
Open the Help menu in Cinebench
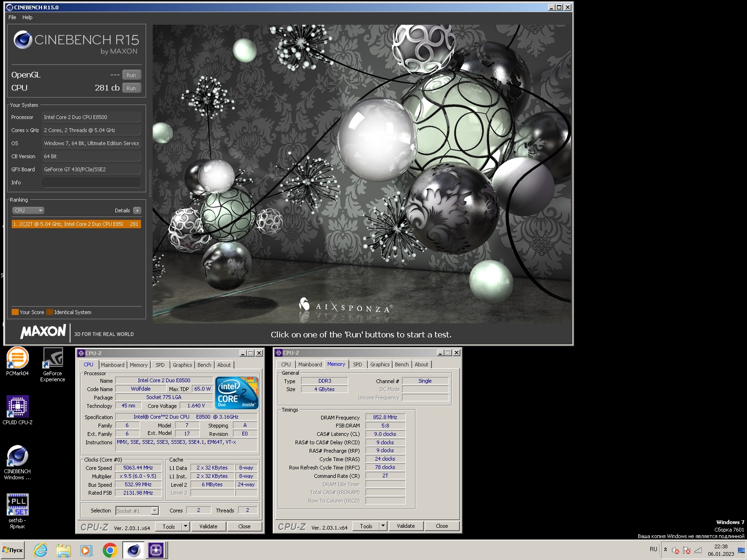pos(28,17)
